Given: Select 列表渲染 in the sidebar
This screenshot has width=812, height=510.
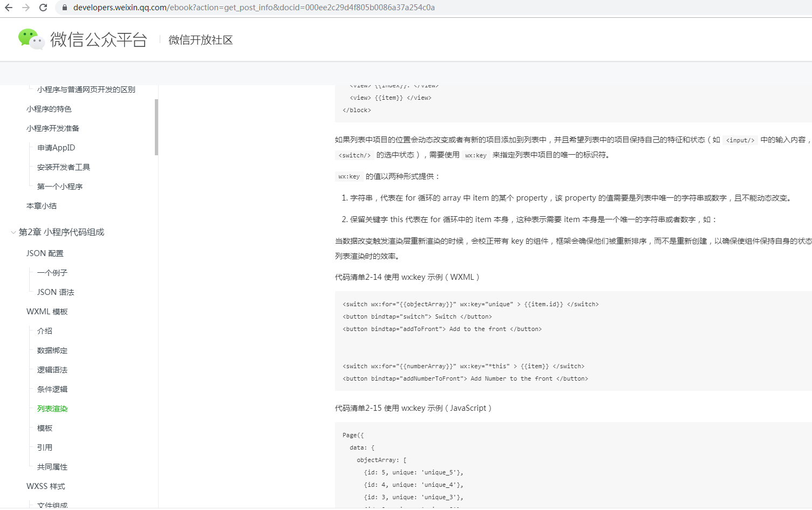Looking at the screenshot, I should 52,408.
